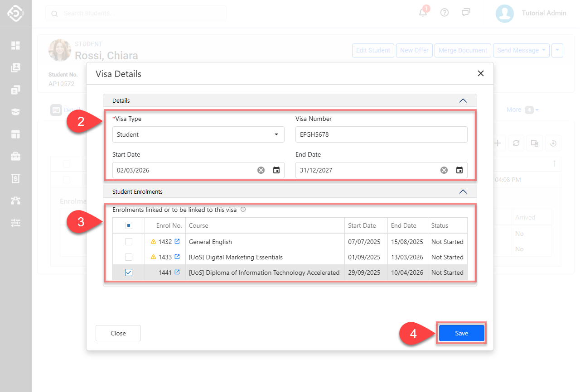Save the visa details
The height and width of the screenshot is (392, 580).
pos(461,333)
